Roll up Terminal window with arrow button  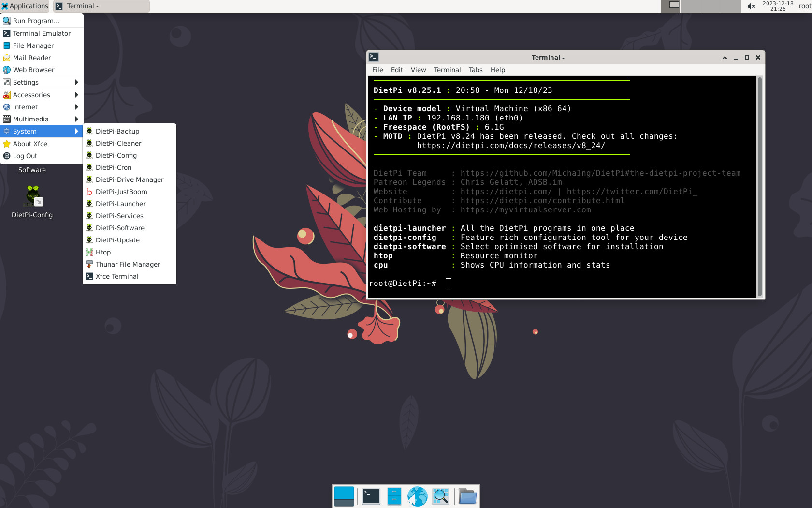click(x=725, y=58)
